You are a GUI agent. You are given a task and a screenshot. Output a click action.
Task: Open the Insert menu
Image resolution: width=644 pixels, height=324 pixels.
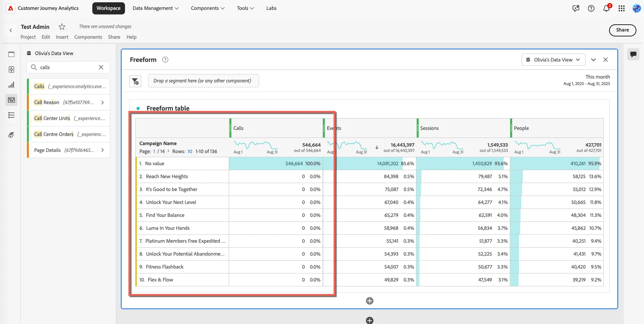(62, 37)
